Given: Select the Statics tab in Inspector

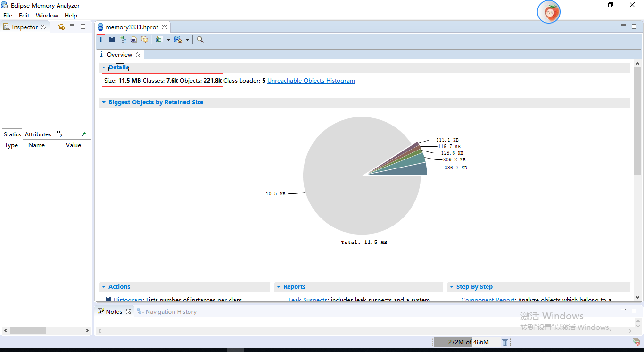Looking at the screenshot, I should click(11, 134).
